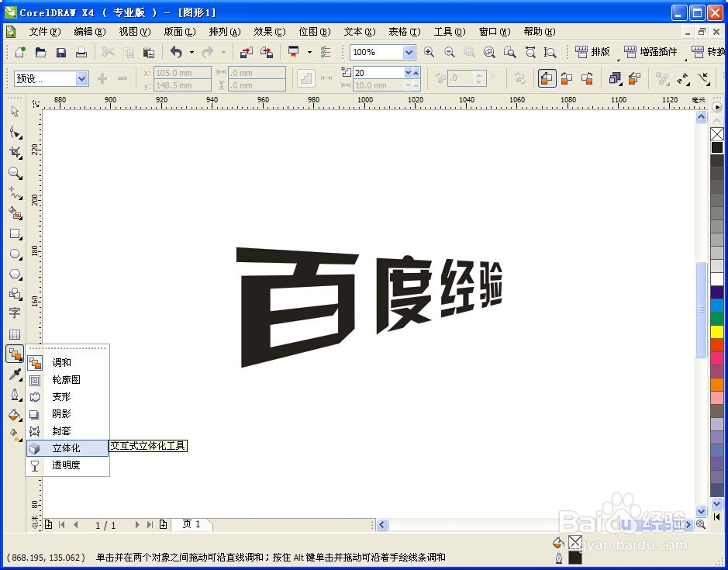Click the 增强插件 toolbar button

click(650, 52)
